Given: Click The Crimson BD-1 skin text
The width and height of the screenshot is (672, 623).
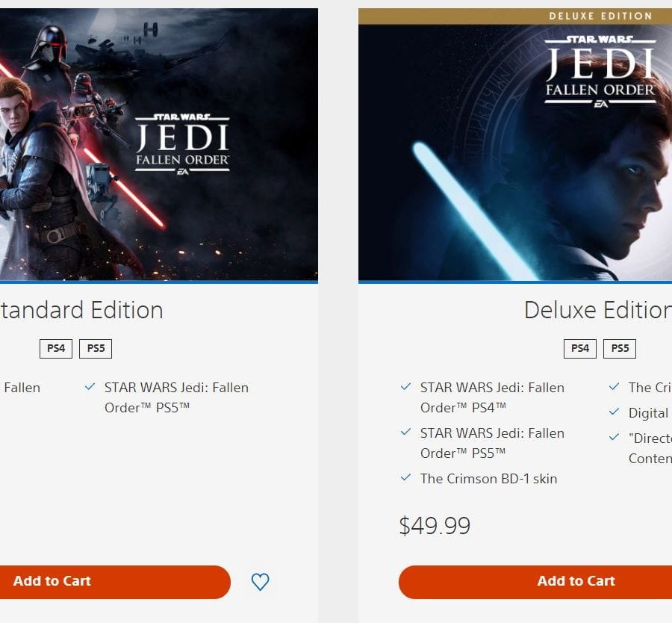Looking at the screenshot, I should click(x=488, y=479).
